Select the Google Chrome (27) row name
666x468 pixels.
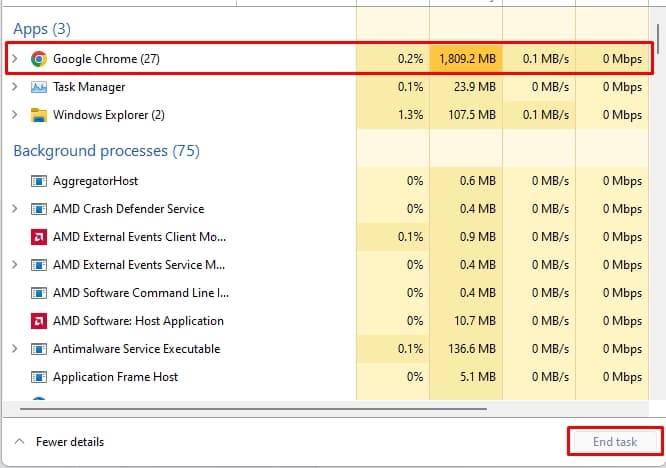[106, 59]
